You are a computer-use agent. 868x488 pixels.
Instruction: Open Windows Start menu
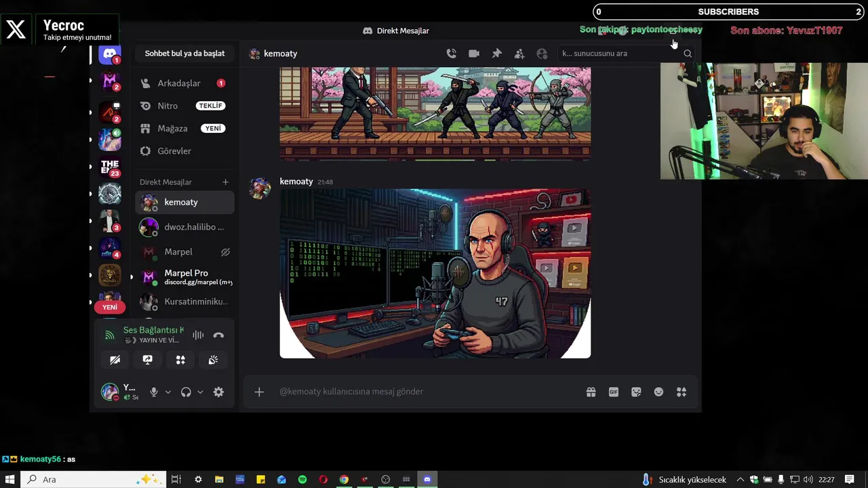[10, 479]
